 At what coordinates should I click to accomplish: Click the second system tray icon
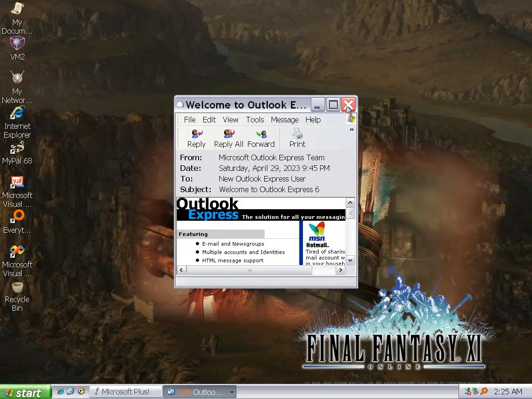pyautogui.click(x=476, y=392)
